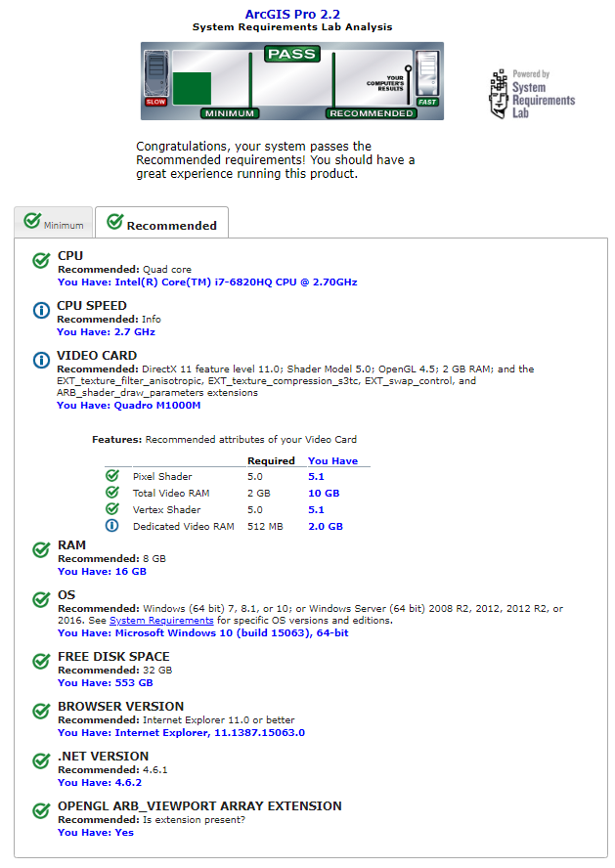615x868 pixels.
Task: Click the "Required" column header
Action: tap(271, 461)
